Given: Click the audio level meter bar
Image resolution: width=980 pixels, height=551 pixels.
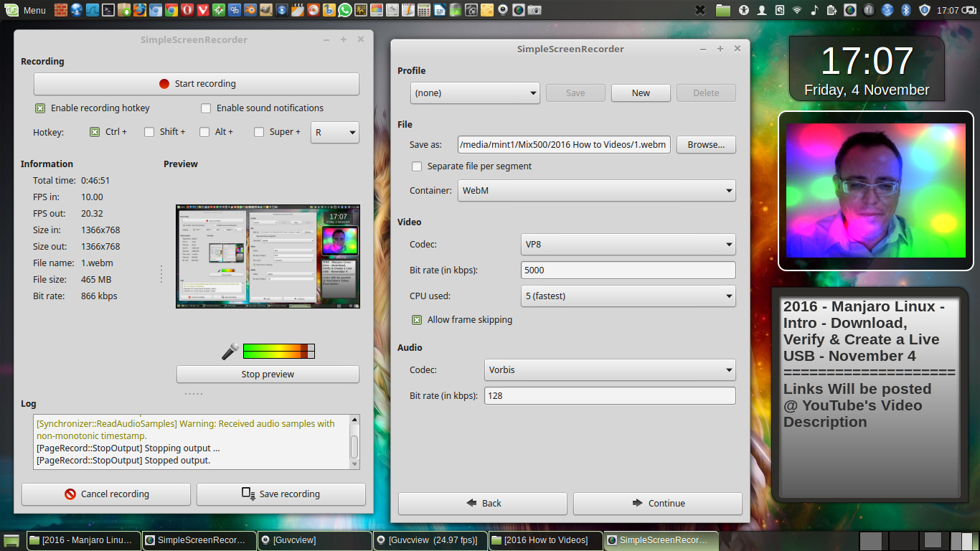Looking at the screenshot, I should tap(279, 351).
